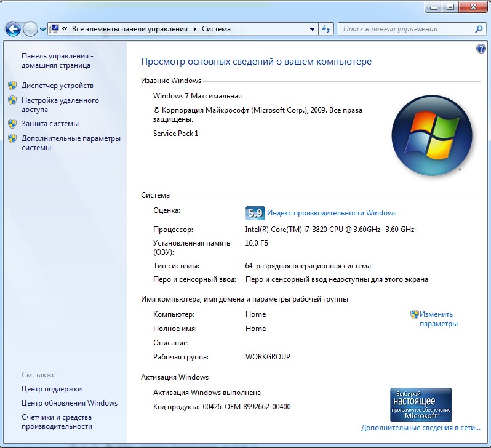Image resolution: width=491 pixels, height=448 pixels.
Task: Click Дополнительные сведения в сети link
Action: pos(421,428)
